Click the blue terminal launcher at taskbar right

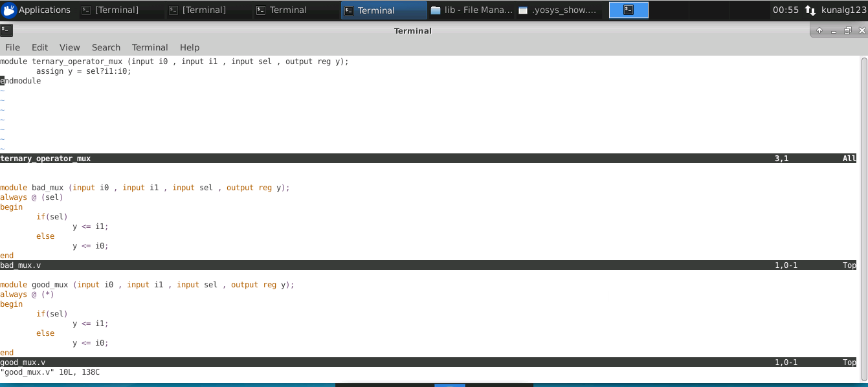pyautogui.click(x=628, y=9)
